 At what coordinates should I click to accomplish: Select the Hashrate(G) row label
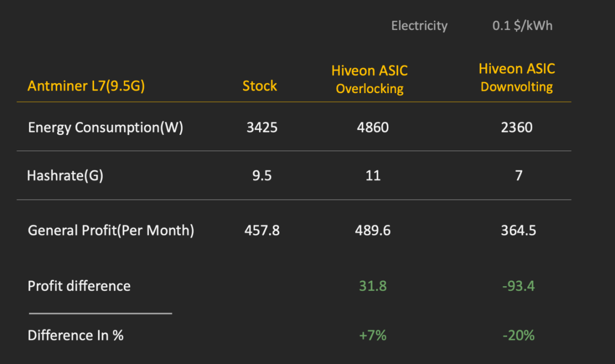coord(65,176)
